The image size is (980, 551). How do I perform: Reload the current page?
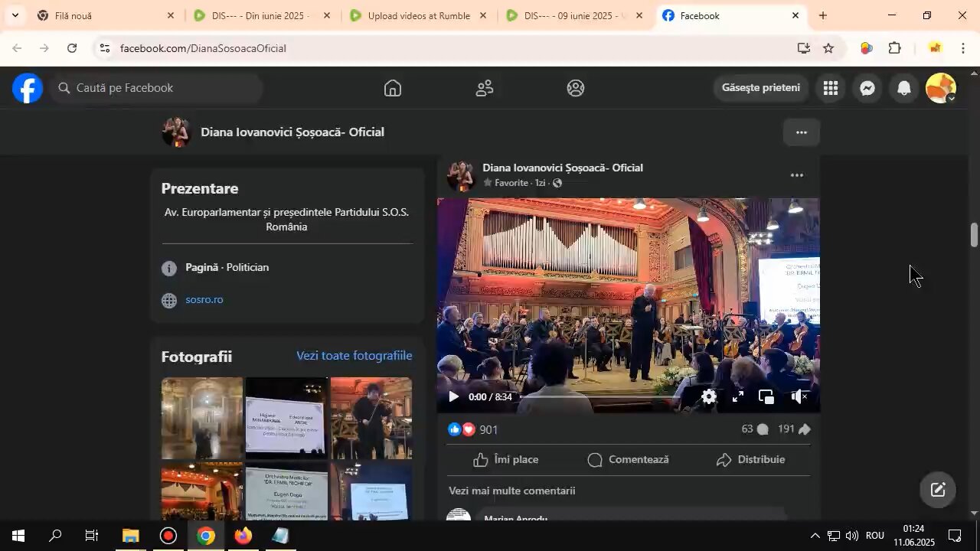[72, 48]
